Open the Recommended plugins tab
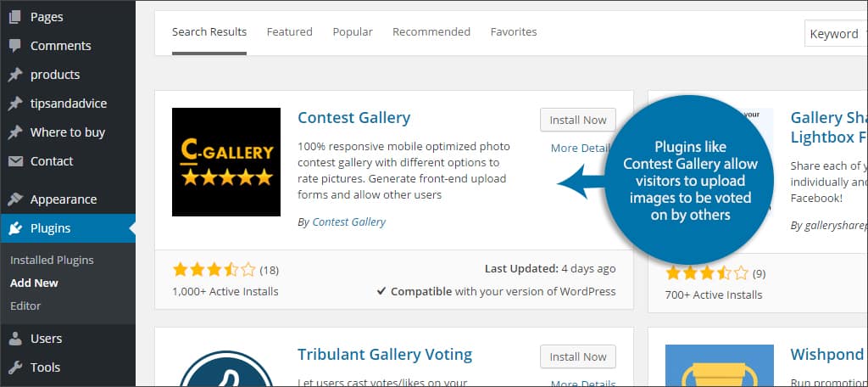868x387 pixels. coord(431,31)
